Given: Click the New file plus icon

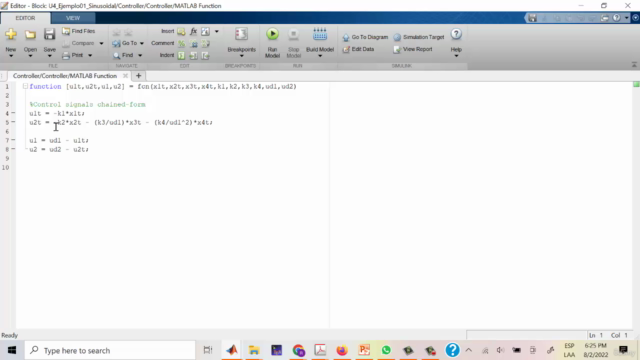Looking at the screenshot, I should click(11, 34).
